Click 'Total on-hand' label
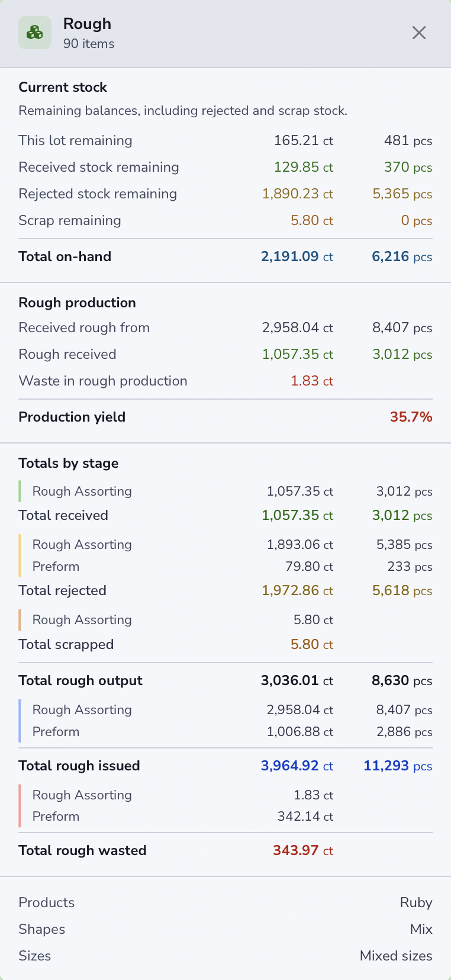 click(65, 256)
